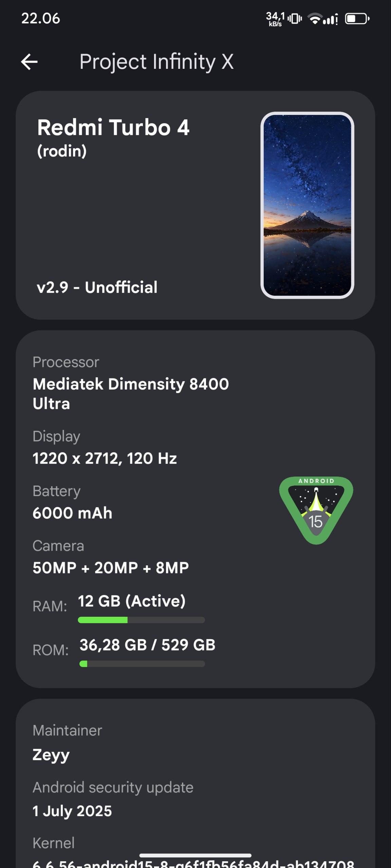
Task: Tap the mobile signal strength icon
Action: click(x=330, y=19)
